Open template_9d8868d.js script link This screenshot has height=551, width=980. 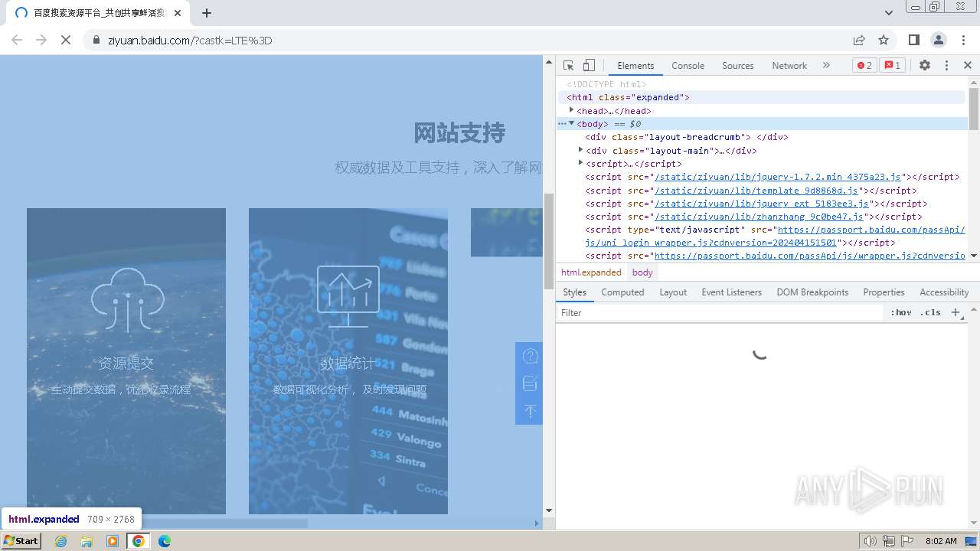tap(758, 191)
